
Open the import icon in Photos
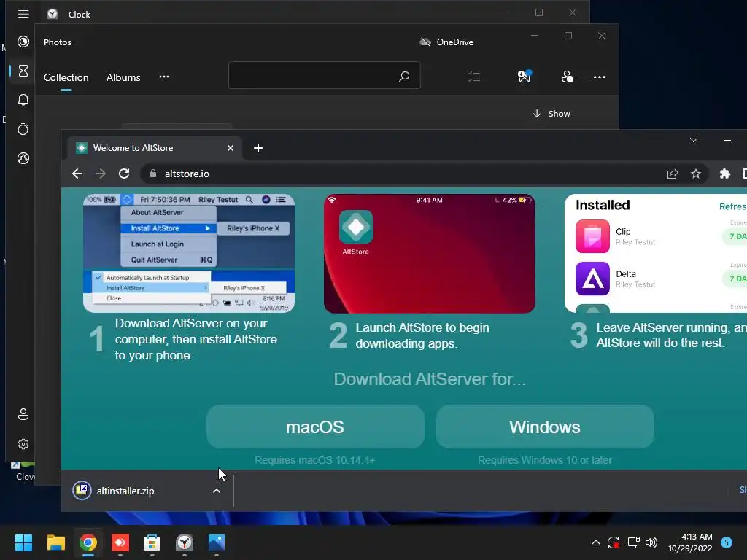524,76
